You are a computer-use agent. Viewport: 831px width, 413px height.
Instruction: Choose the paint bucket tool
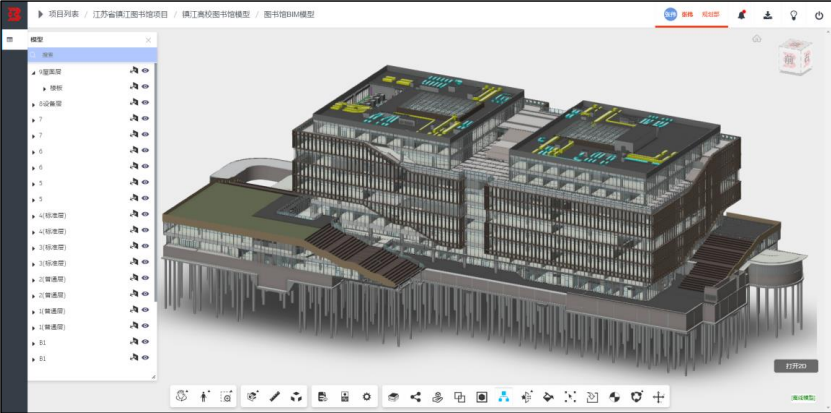548,397
